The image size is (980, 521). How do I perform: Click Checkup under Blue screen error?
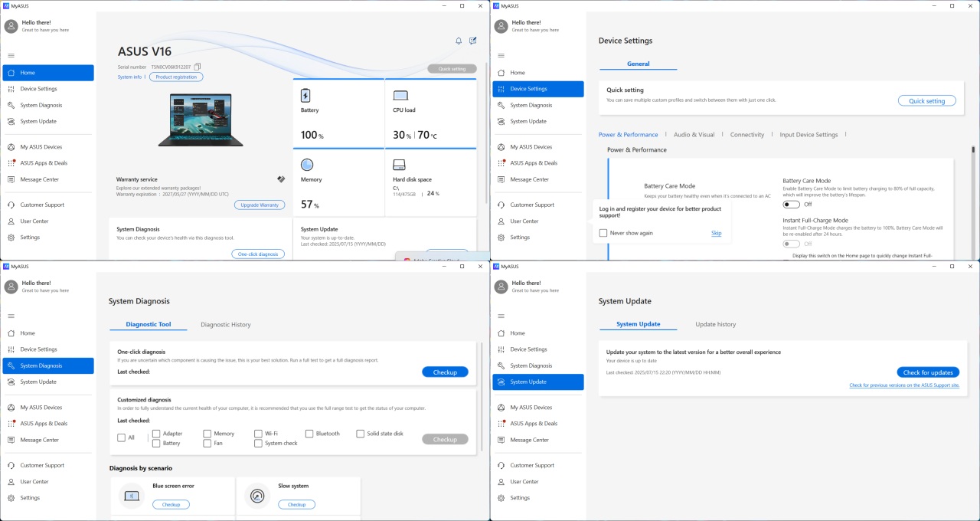point(171,505)
